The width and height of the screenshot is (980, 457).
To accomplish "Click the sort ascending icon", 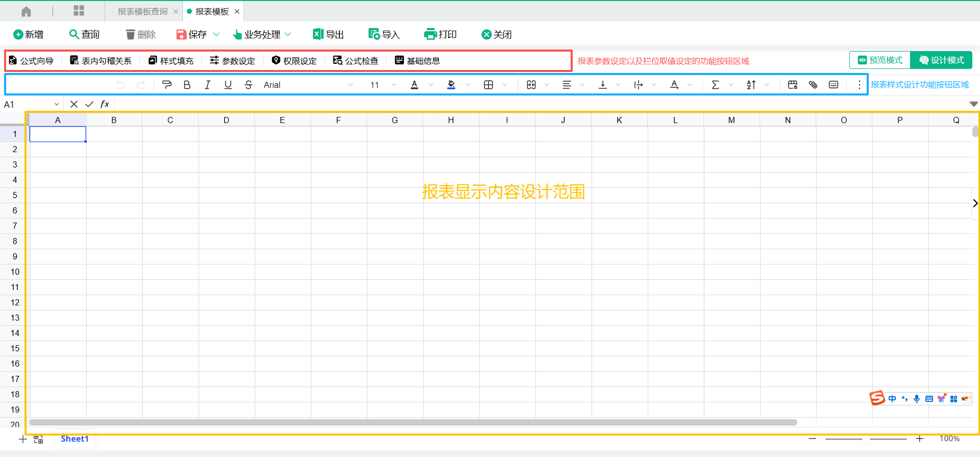I will [751, 85].
